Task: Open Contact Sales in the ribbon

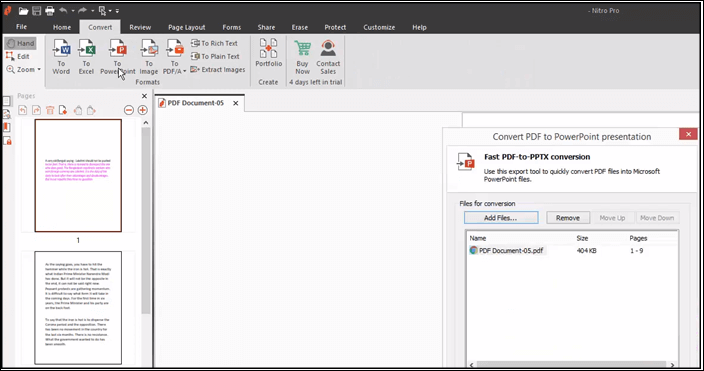Action: point(328,57)
